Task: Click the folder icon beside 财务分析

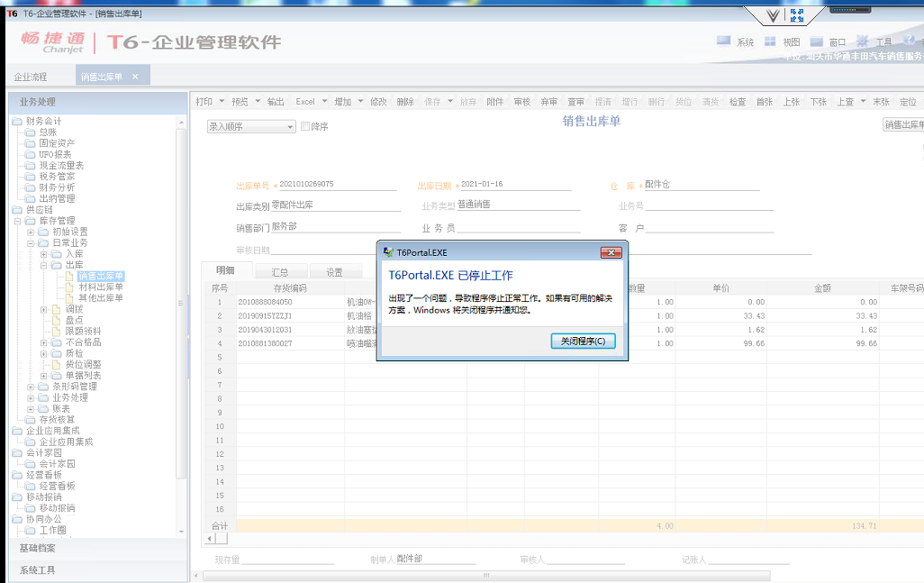Action: tap(30, 187)
